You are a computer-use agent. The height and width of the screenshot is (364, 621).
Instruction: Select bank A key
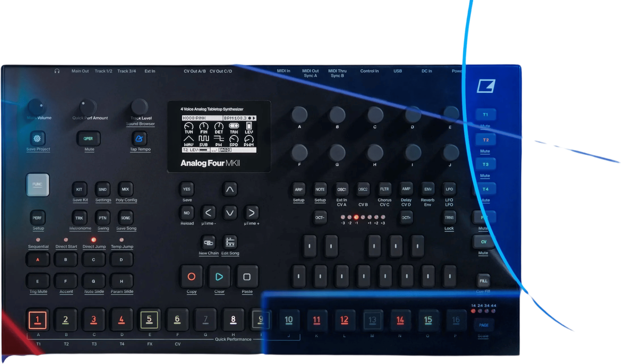click(38, 260)
